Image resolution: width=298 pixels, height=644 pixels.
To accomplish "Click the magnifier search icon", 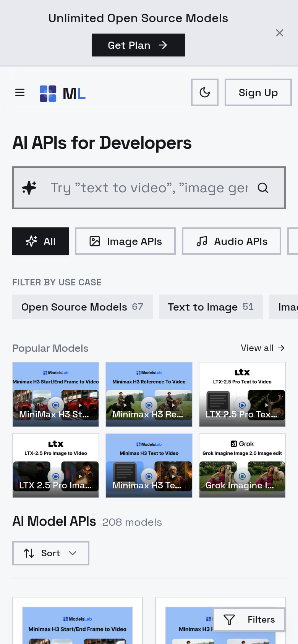I will pos(263,188).
